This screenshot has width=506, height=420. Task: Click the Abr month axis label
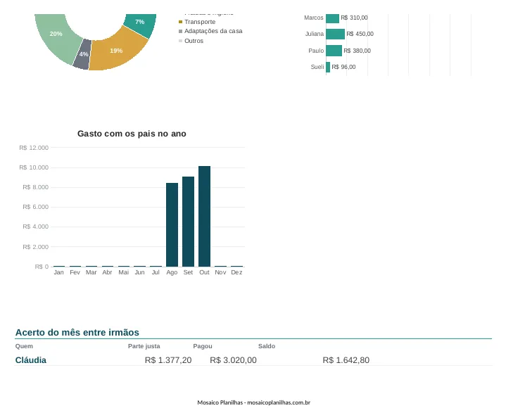[x=107, y=272]
